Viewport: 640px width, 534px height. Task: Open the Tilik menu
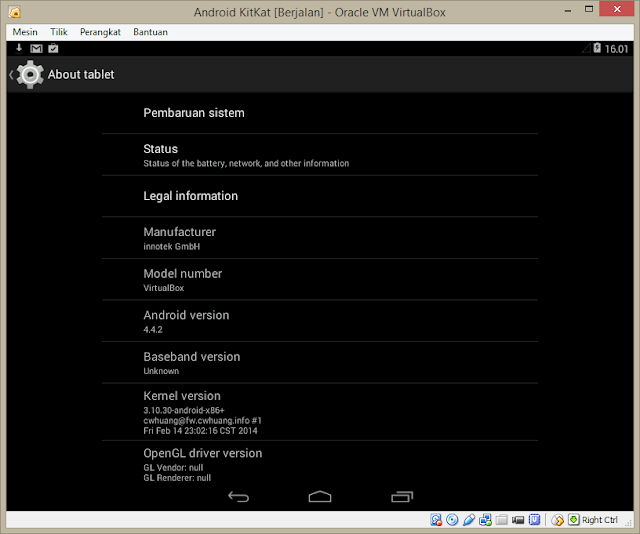coord(59,32)
